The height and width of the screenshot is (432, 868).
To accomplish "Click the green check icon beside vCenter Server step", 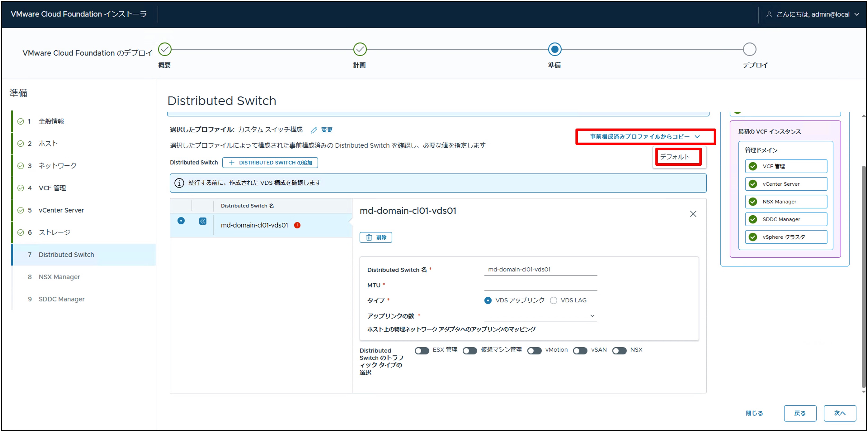I will click(21, 211).
